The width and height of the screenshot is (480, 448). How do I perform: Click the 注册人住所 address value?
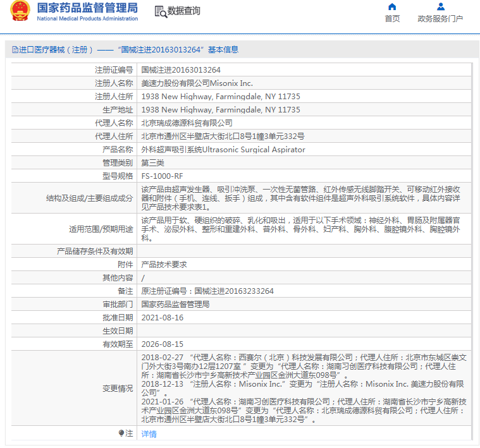click(x=221, y=97)
